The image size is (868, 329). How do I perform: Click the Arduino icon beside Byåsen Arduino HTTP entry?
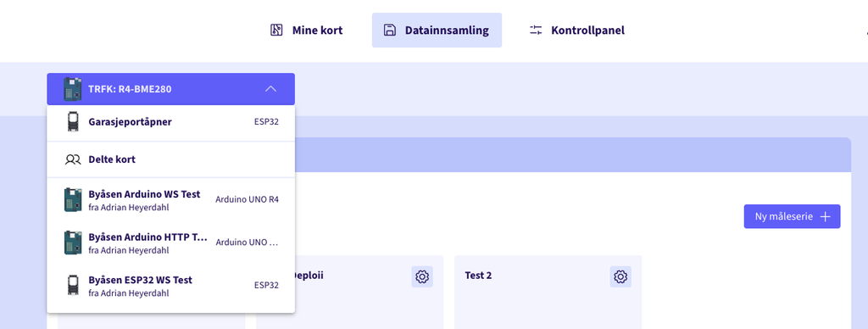tap(73, 243)
